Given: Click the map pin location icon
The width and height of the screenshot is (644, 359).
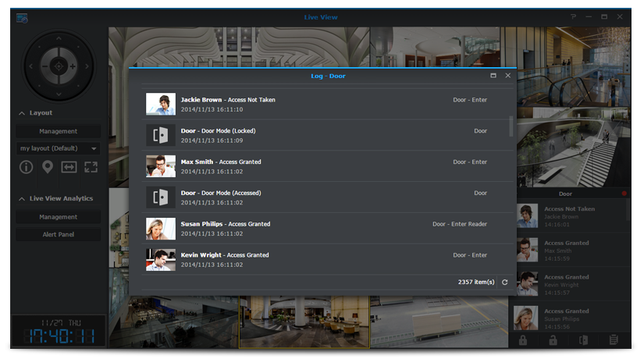Looking at the screenshot, I should click(x=48, y=167).
